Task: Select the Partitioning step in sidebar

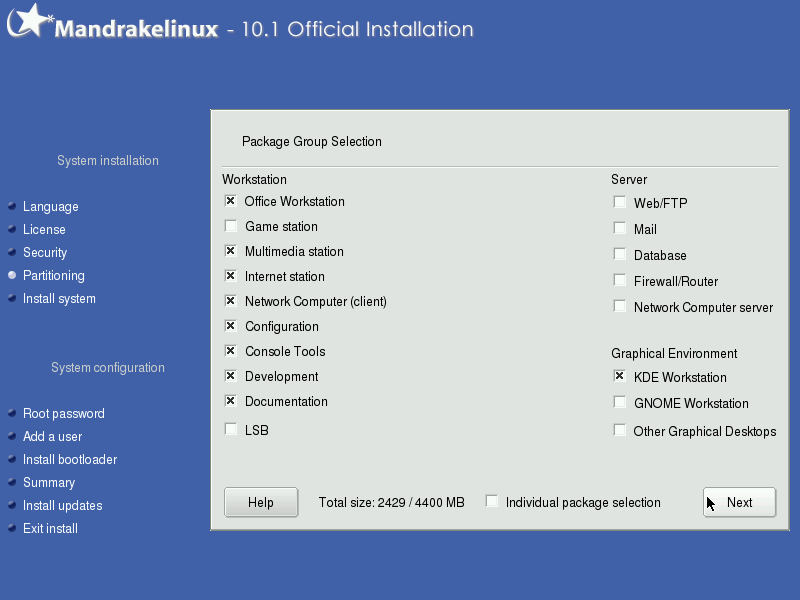Action: click(x=54, y=276)
